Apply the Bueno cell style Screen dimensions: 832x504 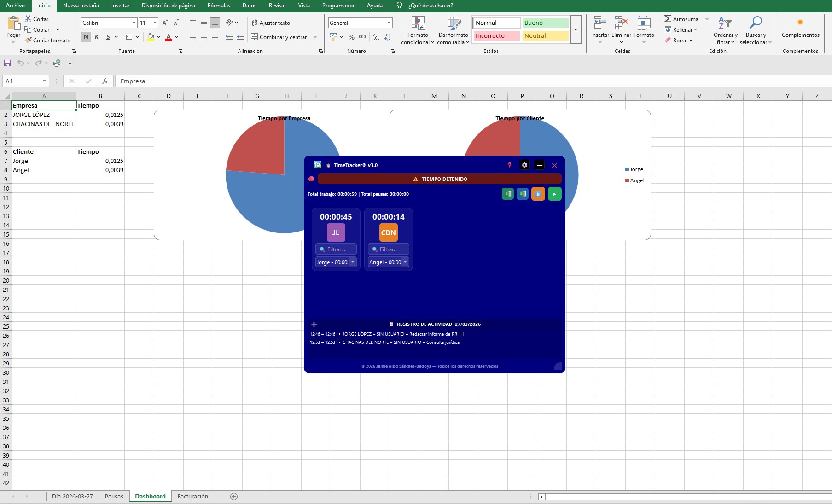click(x=545, y=23)
